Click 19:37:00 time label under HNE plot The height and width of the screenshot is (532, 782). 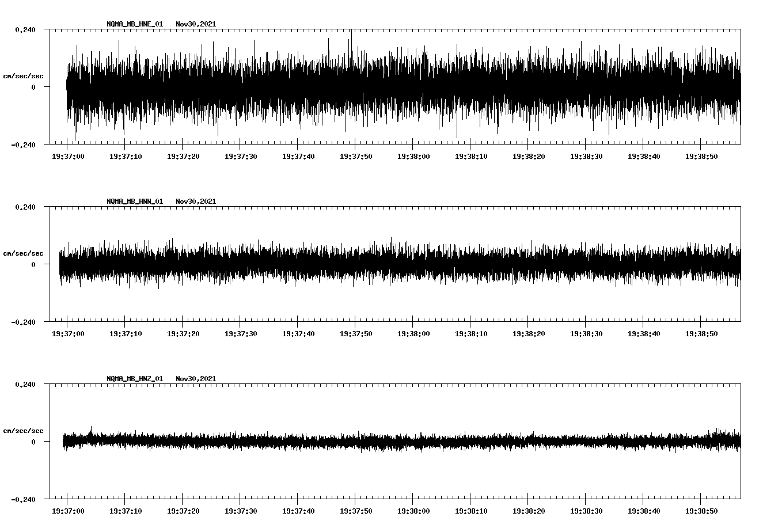[68, 157]
